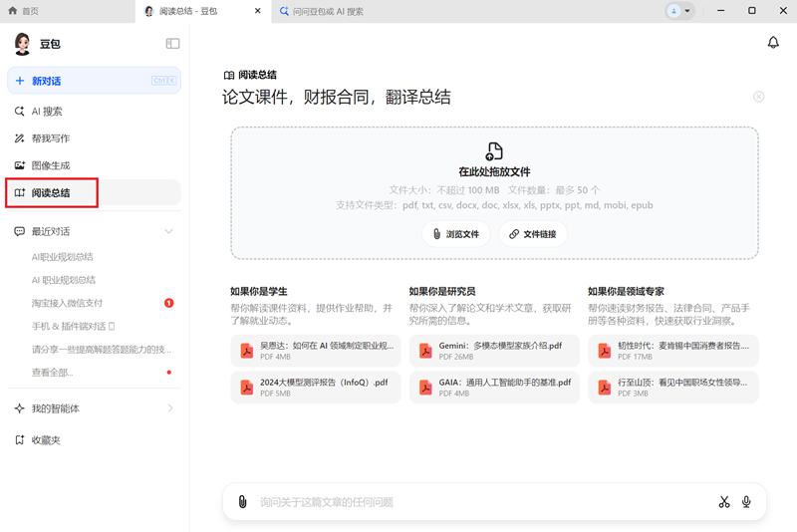Click the Doubao avatar picture
Screen dimensions: 797x532
click(22, 44)
